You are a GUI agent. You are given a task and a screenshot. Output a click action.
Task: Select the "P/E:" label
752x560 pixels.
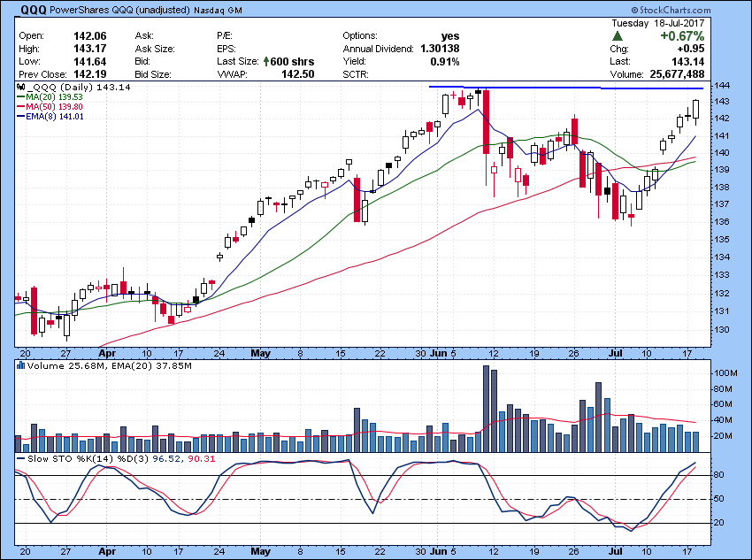[x=225, y=36]
